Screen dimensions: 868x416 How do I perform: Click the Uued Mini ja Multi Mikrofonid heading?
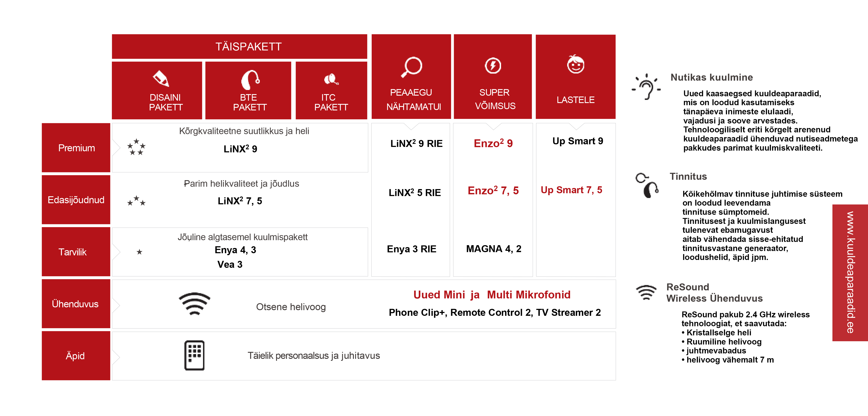point(492,295)
